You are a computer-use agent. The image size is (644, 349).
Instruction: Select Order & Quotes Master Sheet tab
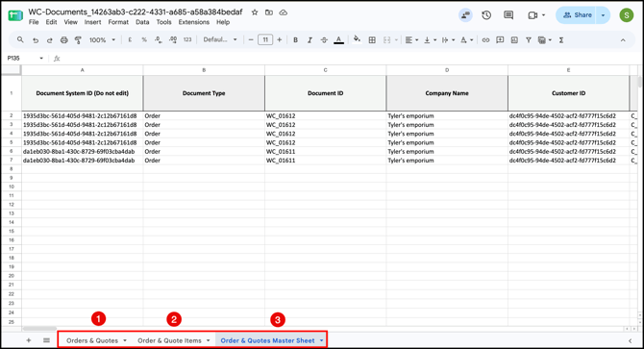pos(267,340)
